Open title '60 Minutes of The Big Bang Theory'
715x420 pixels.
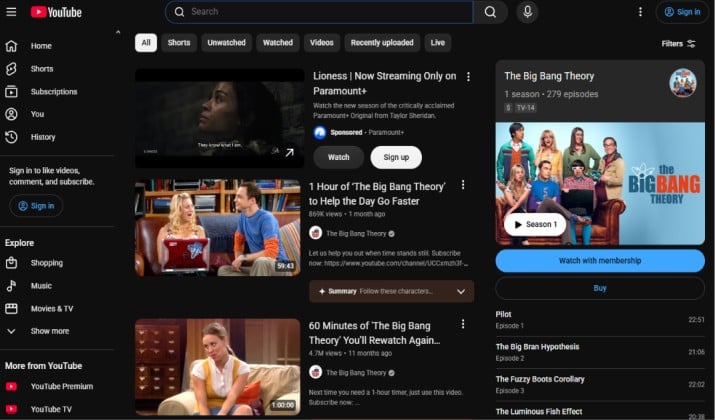click(374, 333)
